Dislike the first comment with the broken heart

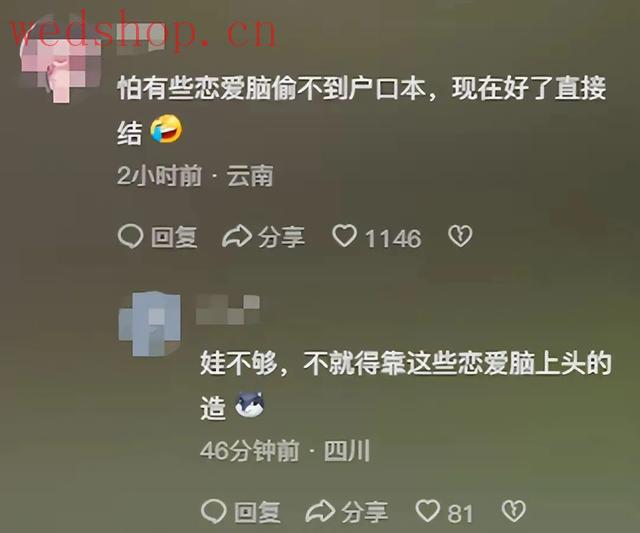pyautogui.click(x=460, y=236)
